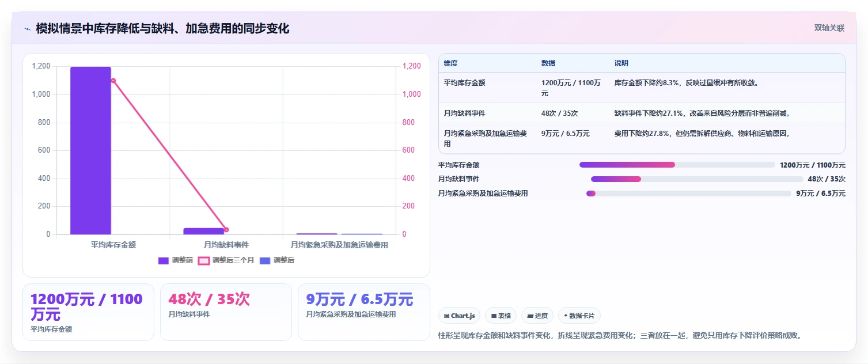Image resolution: width=868 pixels, height=364 pixels.
Task: Click the 双轴关联 label
Action: [829, 28]
